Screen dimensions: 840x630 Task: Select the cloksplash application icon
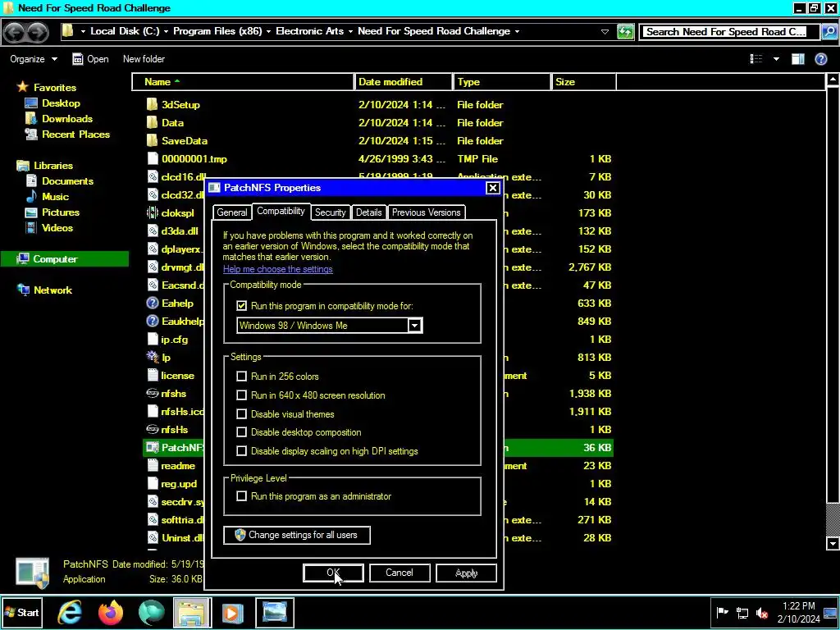[152, 212]
